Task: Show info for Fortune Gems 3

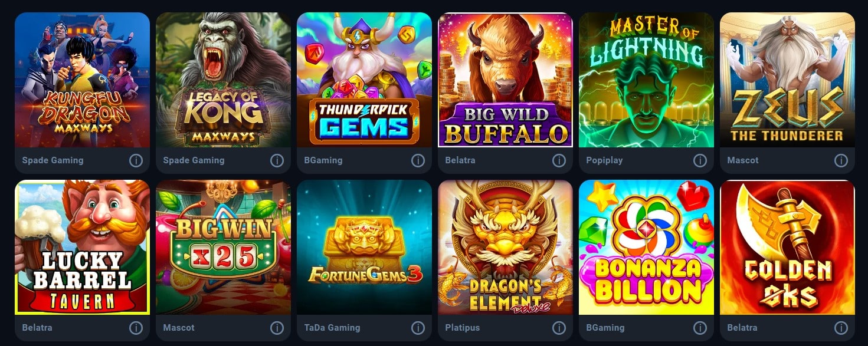Action: click(418, 328)
